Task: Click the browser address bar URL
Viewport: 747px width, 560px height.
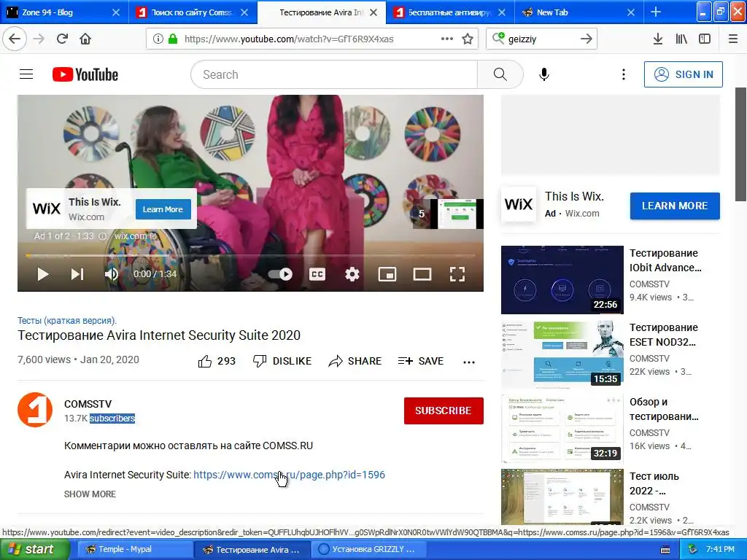Action: 289,39
